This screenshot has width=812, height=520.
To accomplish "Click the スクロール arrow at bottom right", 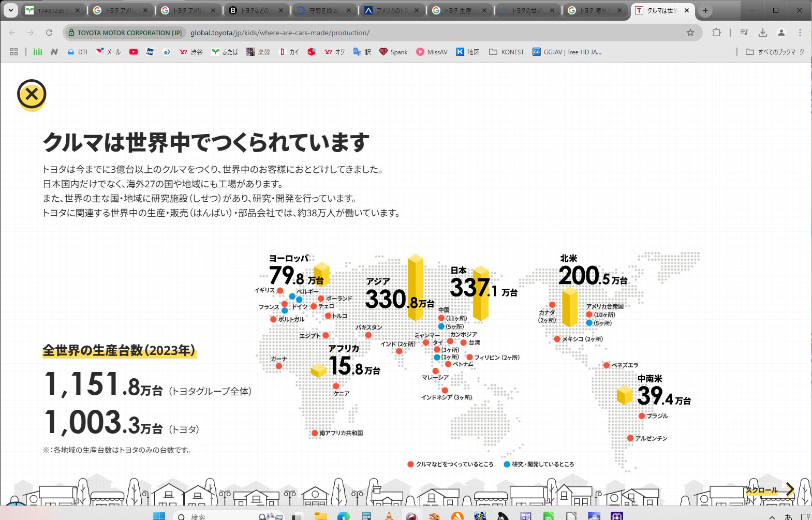I will tap(790, 489).
